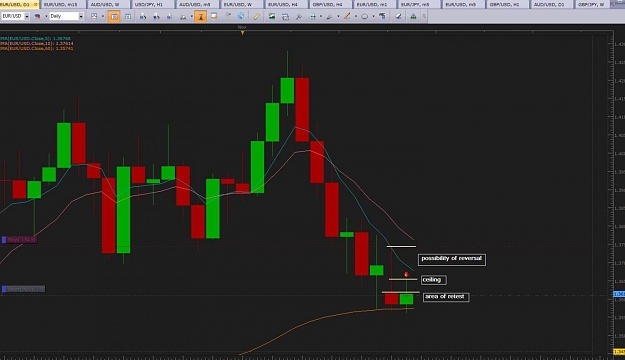Viewport: 625px width, 360px height.
Task: Expand the arrow beside the flag icon
Action: point(46,16)
